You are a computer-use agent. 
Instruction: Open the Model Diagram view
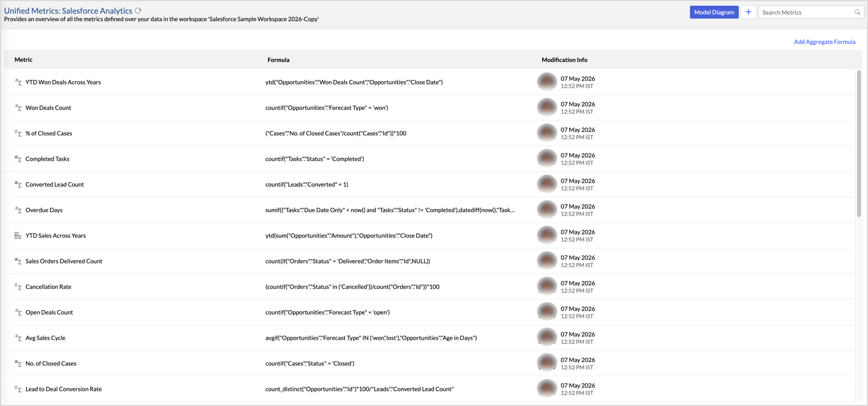tap(714, 12)
